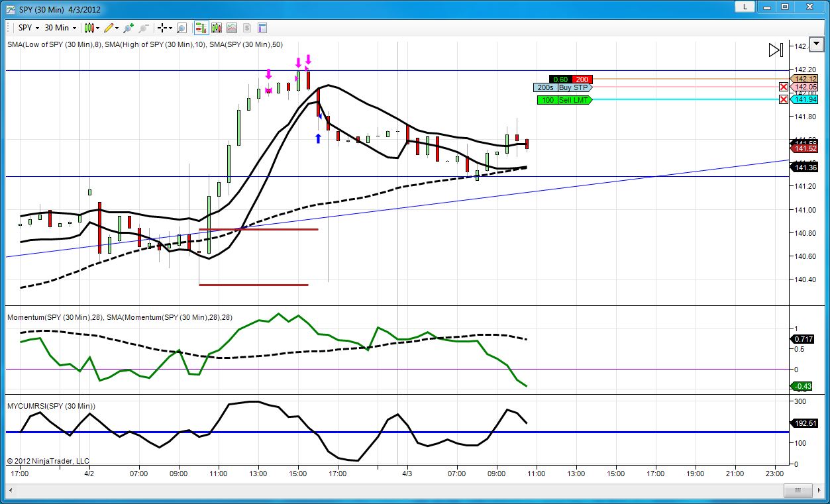This screenshot has width=830, height=504.
Task: Expand the chart style dropdown arrow
Action: (x=98, y=28)
